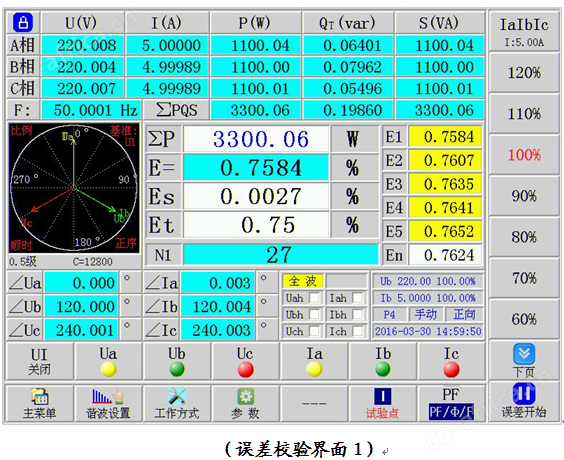Tick the Uch harmonic checkbox
Viewport: 564px width, 460px height.
315,331
